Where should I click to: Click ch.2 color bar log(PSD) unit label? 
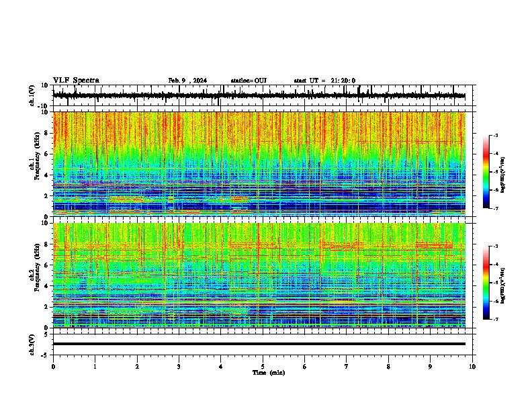tap(503, 286)
